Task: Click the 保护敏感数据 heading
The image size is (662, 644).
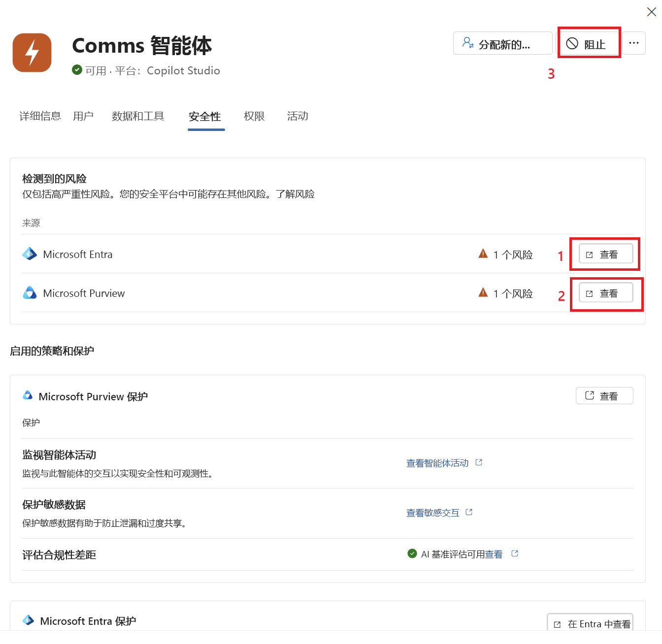Action: click(x=54, y=505)
